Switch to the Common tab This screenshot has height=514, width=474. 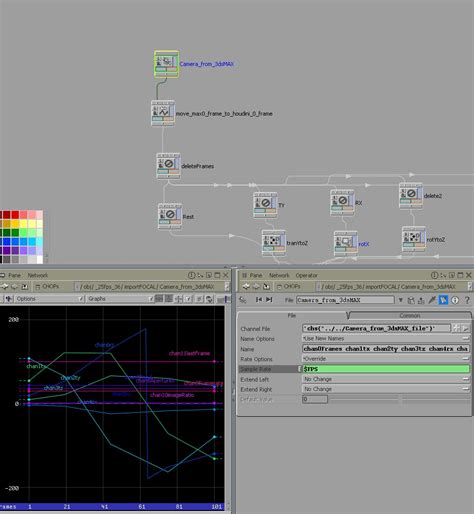(410, 315)
